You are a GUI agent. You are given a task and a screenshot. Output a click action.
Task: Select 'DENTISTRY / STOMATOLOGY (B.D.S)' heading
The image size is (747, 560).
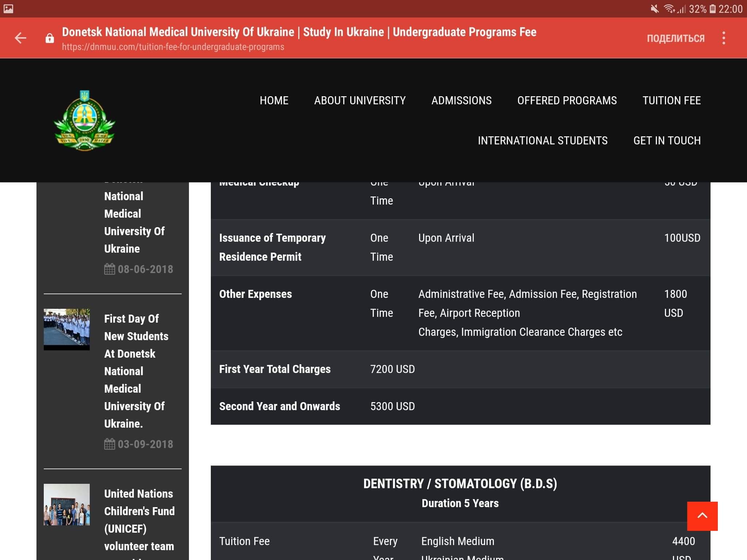tap(460, 483)
